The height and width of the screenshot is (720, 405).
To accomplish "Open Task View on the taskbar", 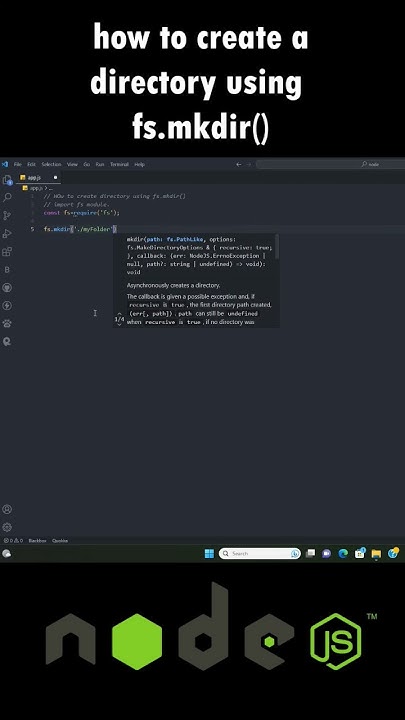I will [x=311, y=553].
